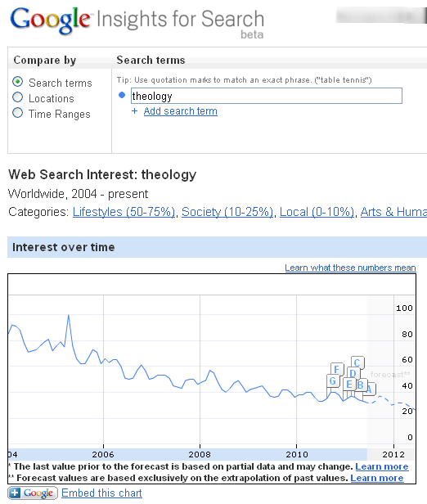Open Learn more about partial data
Image resolution: width=427 pixels, height=504 pixels.
click(382, 466)
